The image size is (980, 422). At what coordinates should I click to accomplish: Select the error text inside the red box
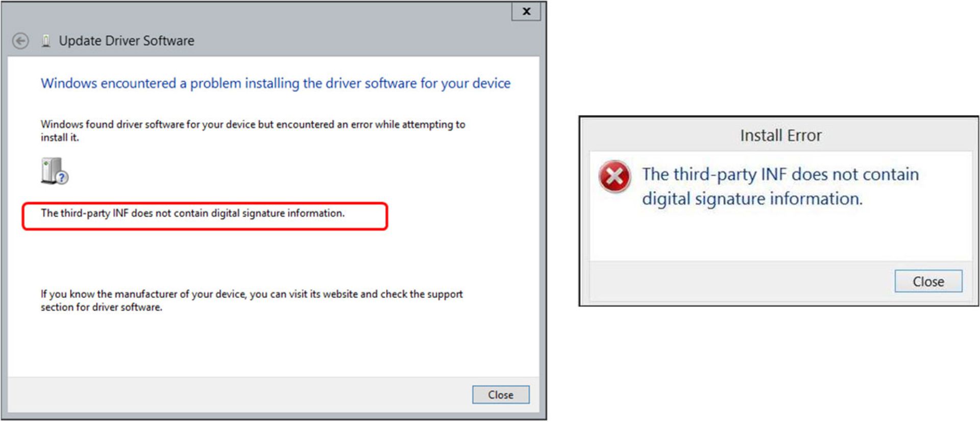(193, 214)
